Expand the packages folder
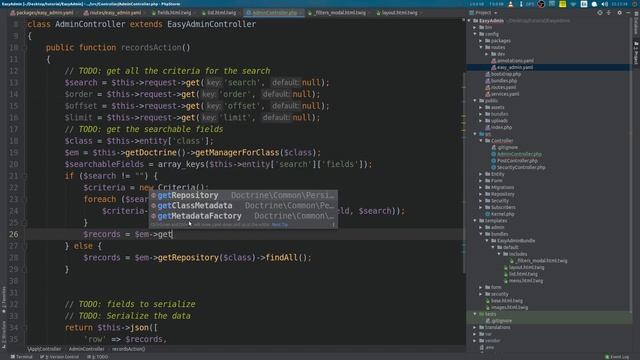The width and height of the screenshot is (640, 360). [x=481, y=41]
